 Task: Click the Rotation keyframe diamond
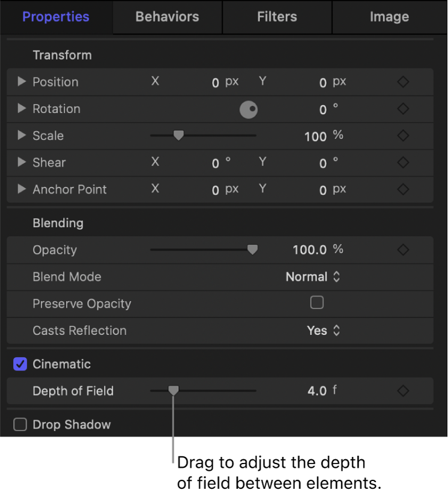[x=403, y=109]
